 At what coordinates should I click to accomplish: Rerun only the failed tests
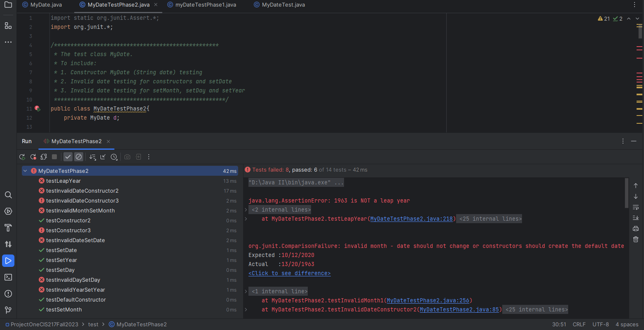click(x=33, y=157)
